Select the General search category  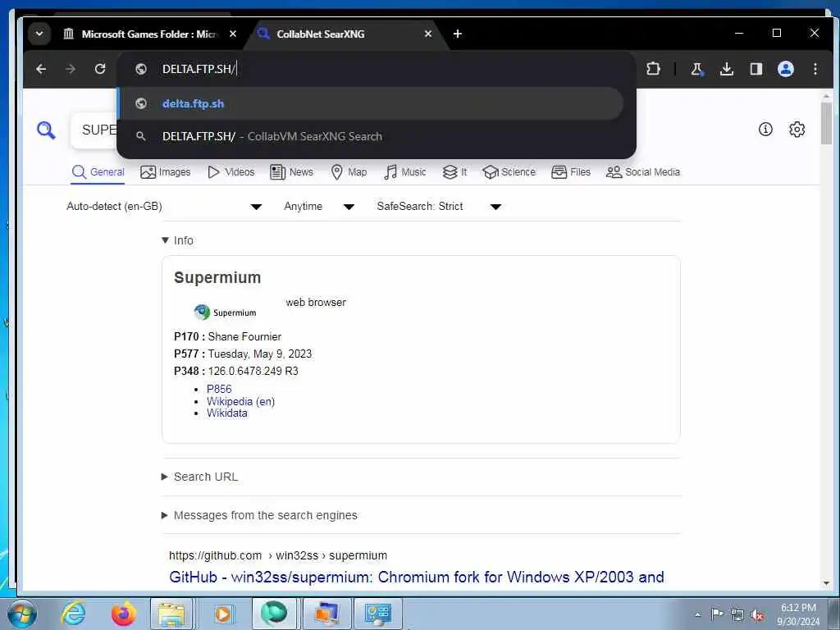click(98, 172)
